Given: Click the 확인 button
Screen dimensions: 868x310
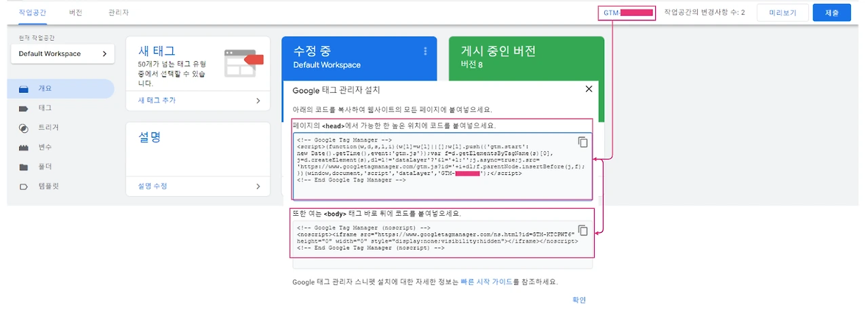Looking at the screenshot, I should pos(579,300).
